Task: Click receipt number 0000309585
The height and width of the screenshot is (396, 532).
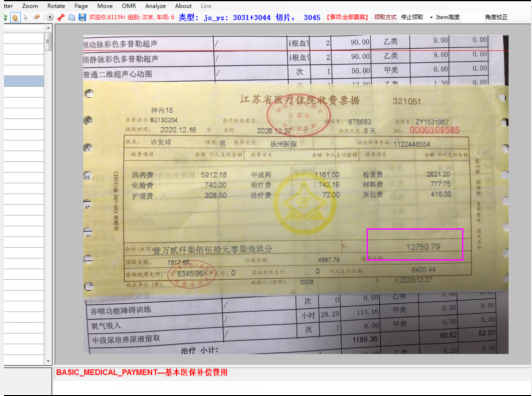Action: (x=434, y=130)
